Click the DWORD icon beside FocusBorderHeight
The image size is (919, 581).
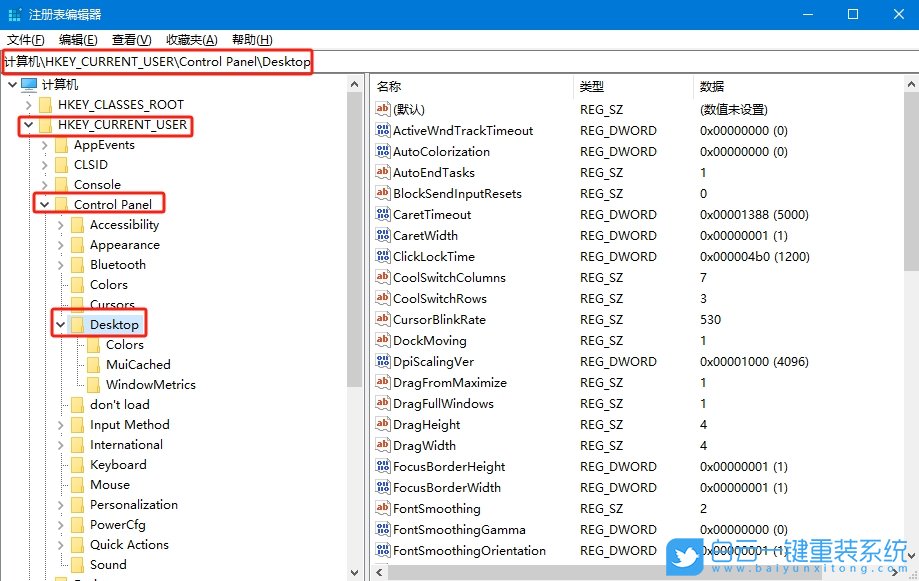click(383, 466)
